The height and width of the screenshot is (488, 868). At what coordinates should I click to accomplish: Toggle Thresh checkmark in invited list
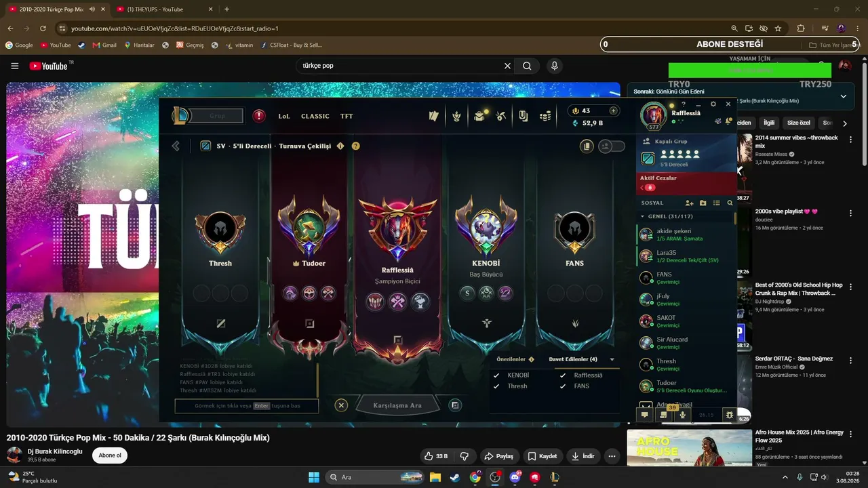496,386
